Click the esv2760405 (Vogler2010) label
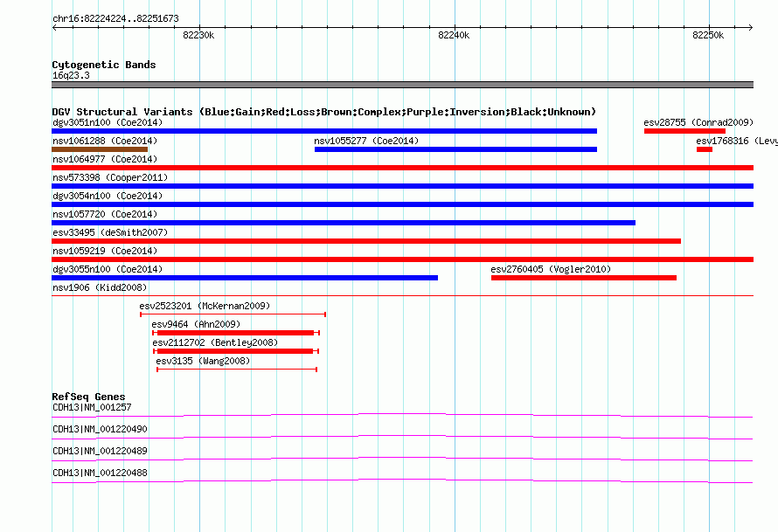 (x=551, y=269)
